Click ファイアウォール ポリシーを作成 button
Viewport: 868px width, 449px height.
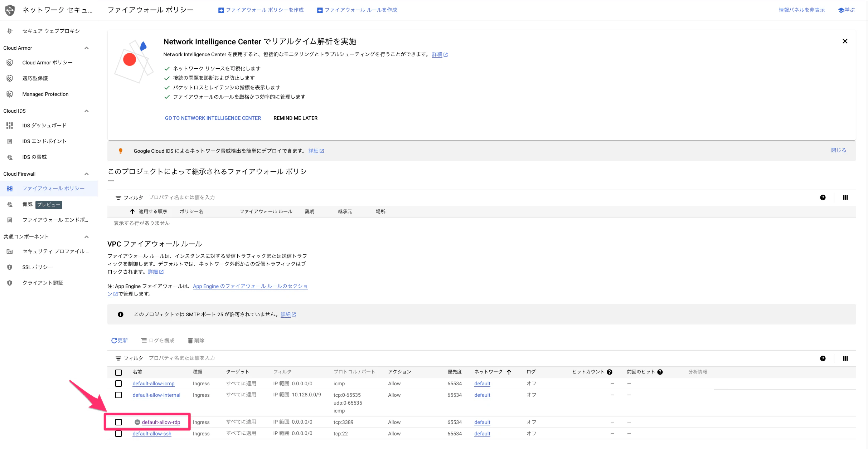click(x=261, y=10)
